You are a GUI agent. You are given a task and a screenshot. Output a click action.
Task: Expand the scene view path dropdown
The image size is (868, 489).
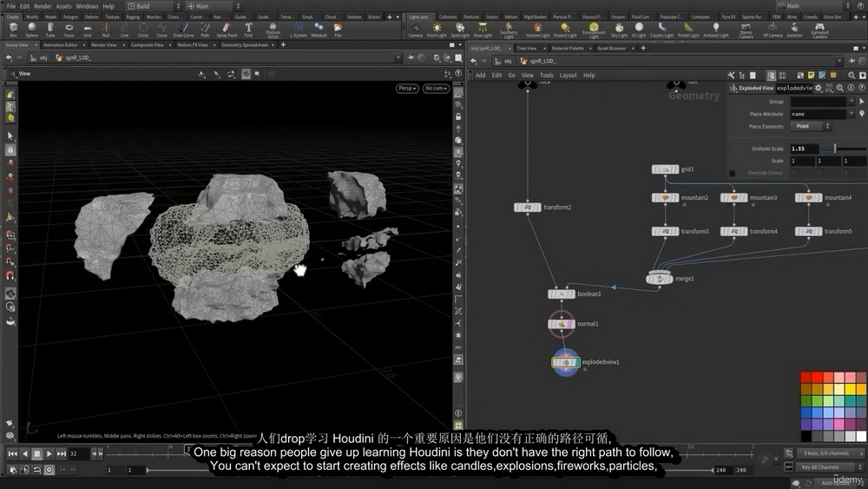tap(398, 57)
